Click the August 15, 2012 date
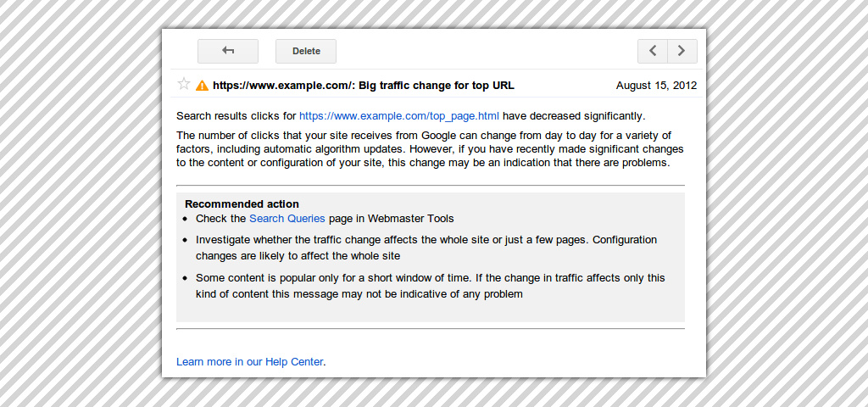Image resolution: width=868 pixels, height=407 pixels. point(656,86)
